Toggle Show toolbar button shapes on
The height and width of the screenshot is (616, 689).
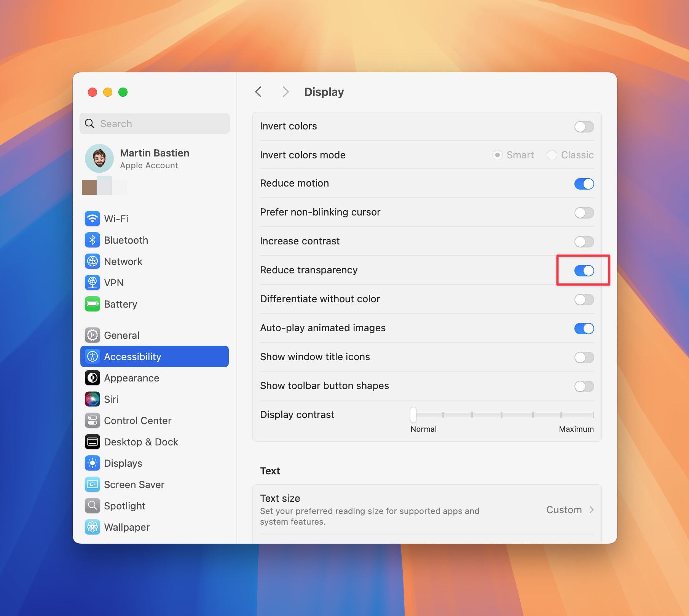coord(584,386)
